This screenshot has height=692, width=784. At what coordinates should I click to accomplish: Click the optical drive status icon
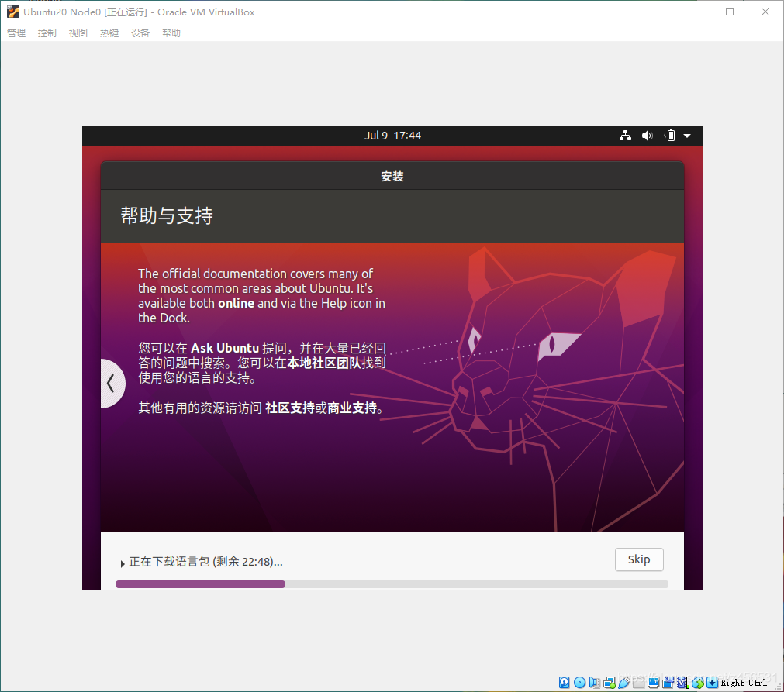[579, 683]
